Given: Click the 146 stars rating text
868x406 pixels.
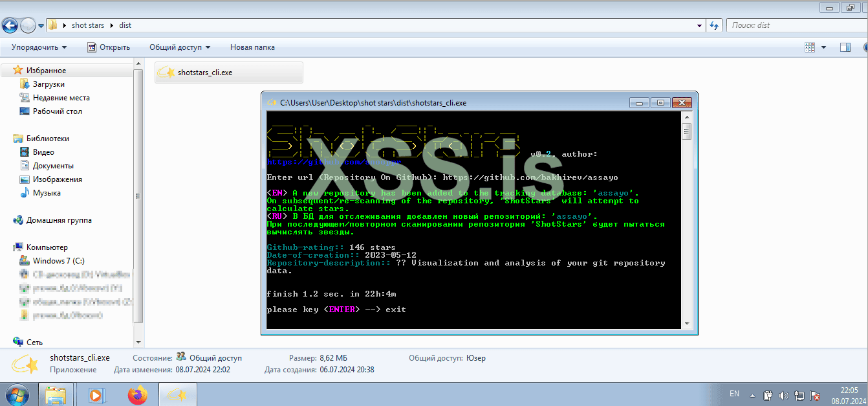Looking at the screenshot, I should (372, 247).
